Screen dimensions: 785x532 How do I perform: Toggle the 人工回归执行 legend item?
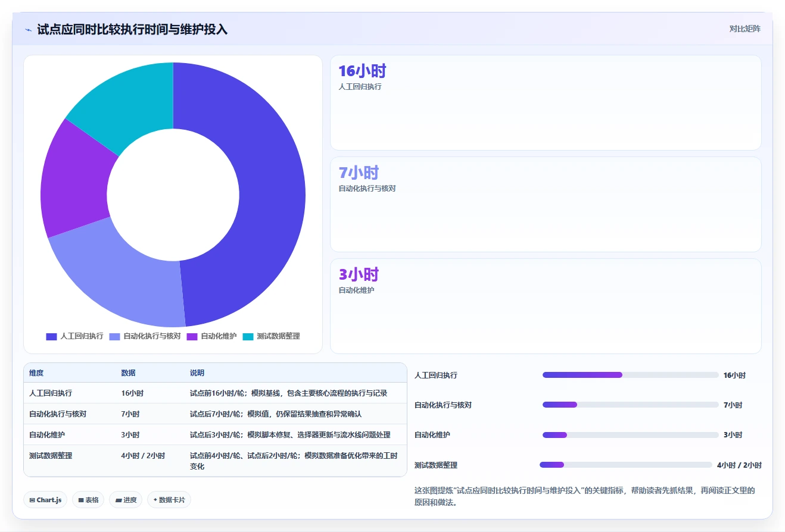tap(74, 336)
